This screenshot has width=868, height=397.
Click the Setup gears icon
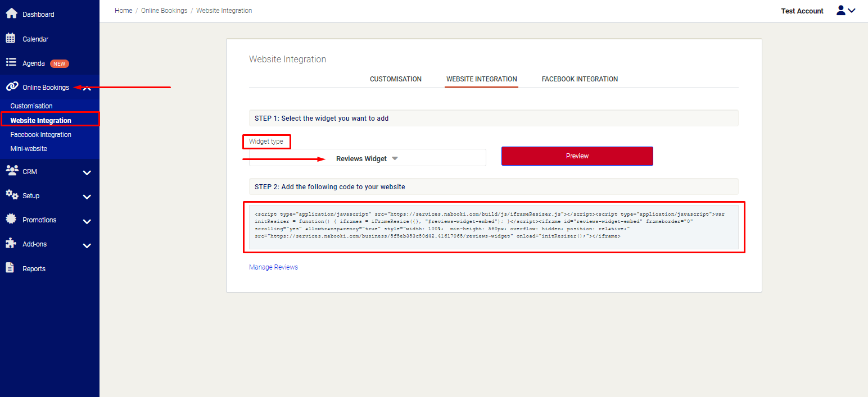click(11, 195)
